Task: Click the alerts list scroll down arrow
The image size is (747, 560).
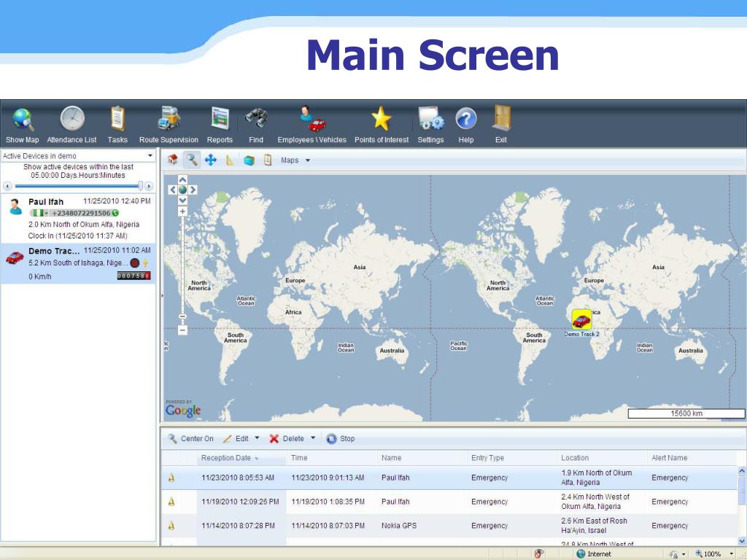Action: [x=742, y=541]
